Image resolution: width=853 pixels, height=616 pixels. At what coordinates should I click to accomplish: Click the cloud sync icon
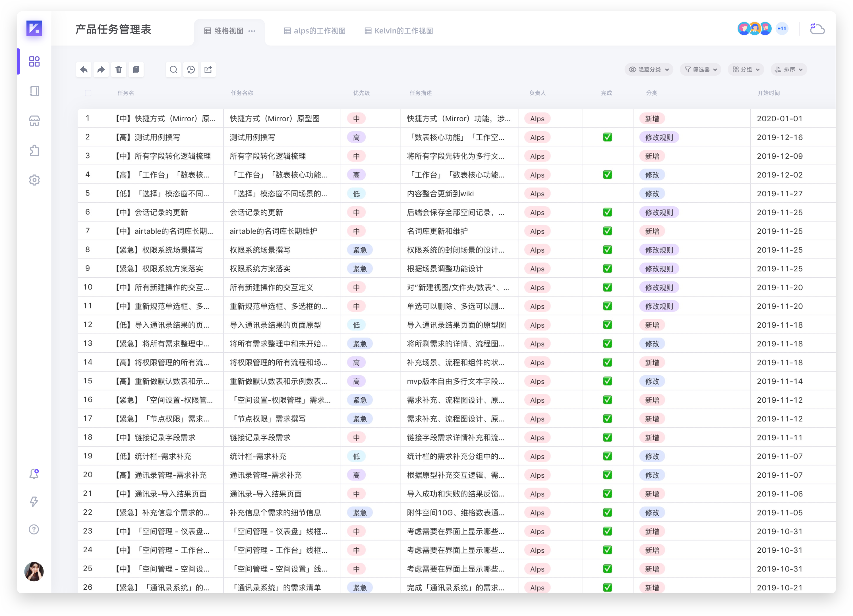817,29
